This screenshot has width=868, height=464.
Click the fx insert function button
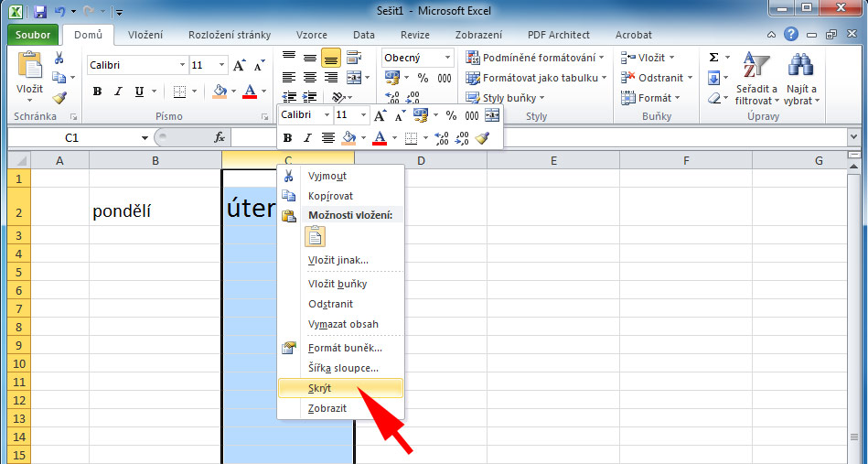point(220,137)
